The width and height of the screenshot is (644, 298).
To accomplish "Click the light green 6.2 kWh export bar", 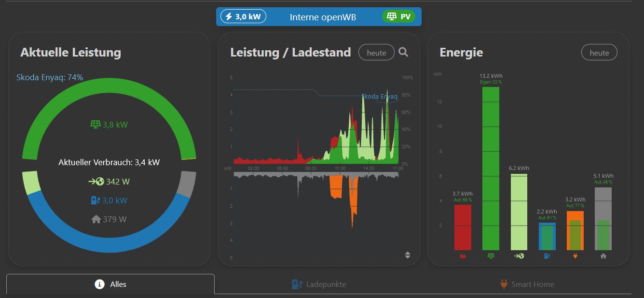I will tap(519, 212).
